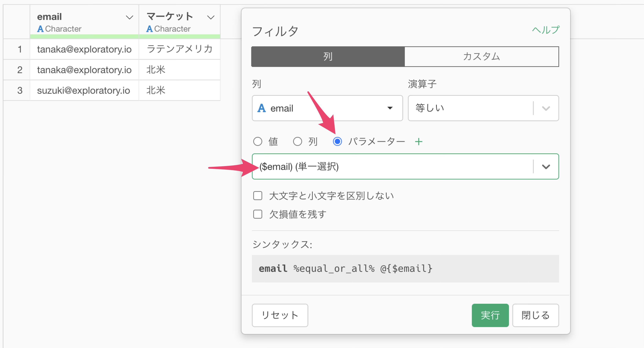Click the 閉じる button

pyautogui.click(x=535, y=315)
